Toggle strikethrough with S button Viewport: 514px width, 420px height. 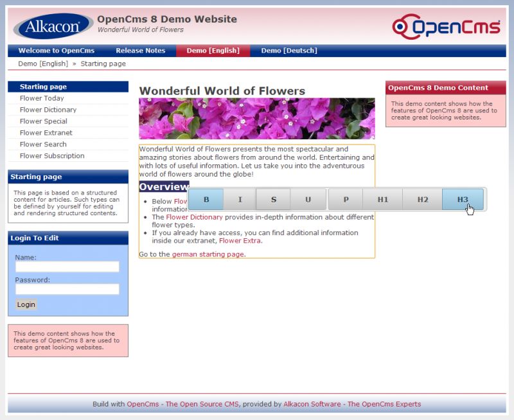[274, 199]
